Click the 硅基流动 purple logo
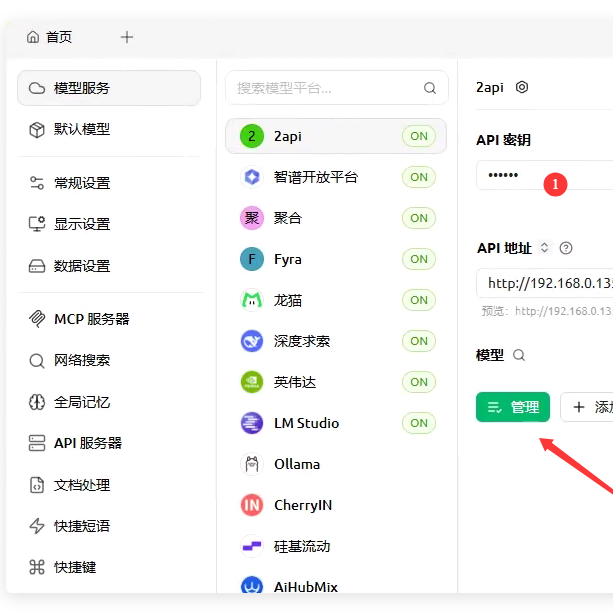 point(252,547)
